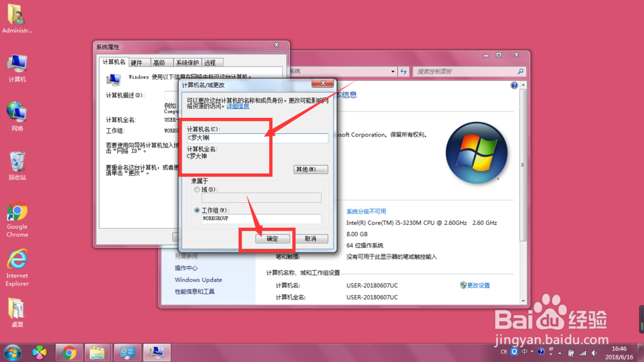Open the Administrator folder desktop icon
Viewport: 644px width, 362px height.
[17, 19]
